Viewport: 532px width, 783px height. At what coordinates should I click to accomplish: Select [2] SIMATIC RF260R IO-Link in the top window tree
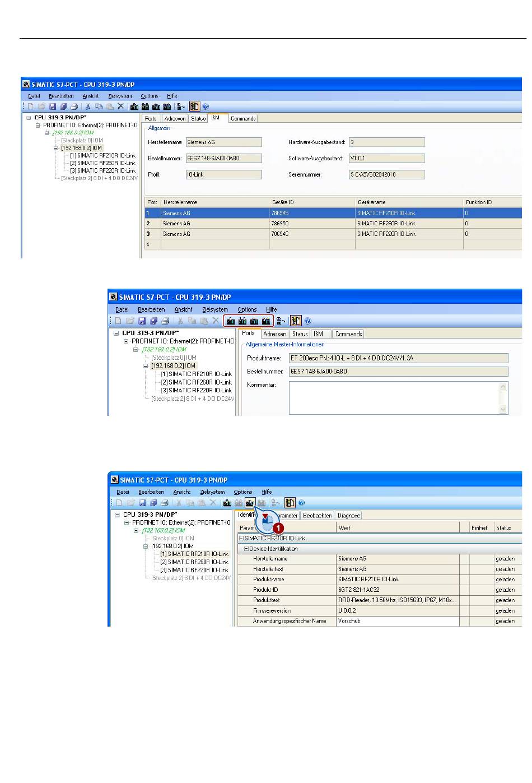pyautogui.click(x=102, y=163)
